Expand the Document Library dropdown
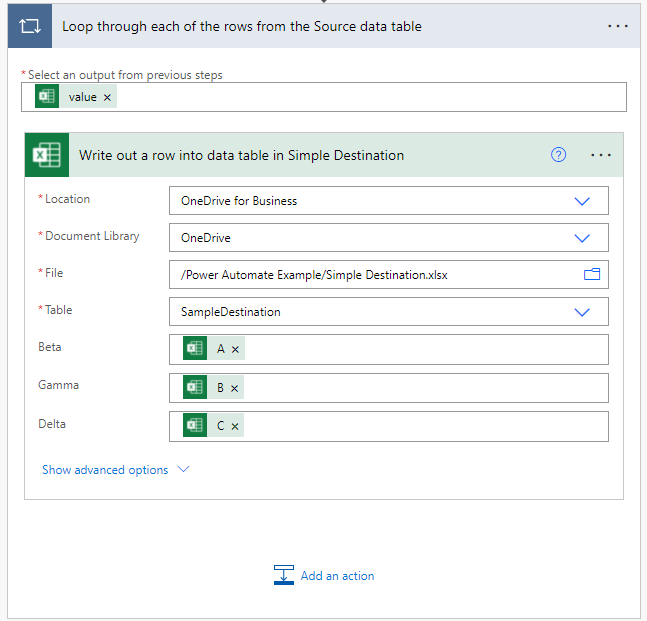 coord(582,238)
